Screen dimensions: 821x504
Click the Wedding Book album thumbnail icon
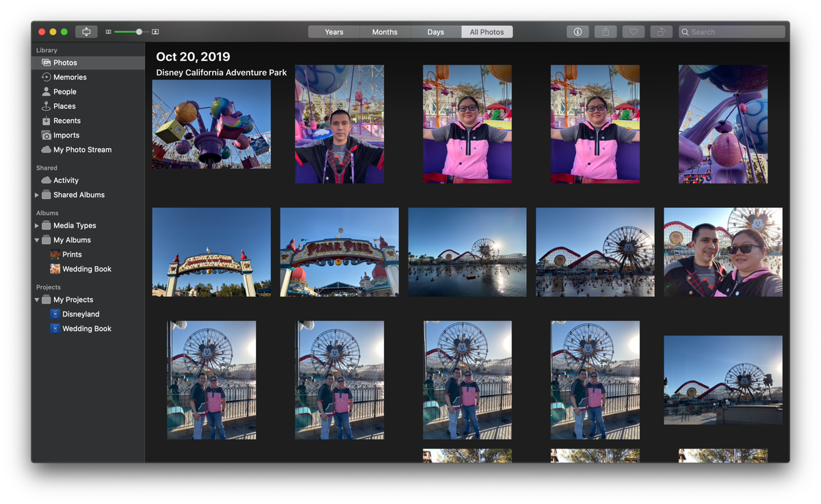click(x=55, y=269)
